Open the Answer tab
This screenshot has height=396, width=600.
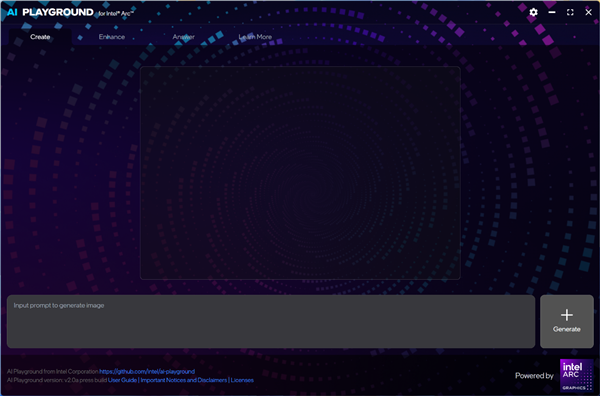(183, 37)
